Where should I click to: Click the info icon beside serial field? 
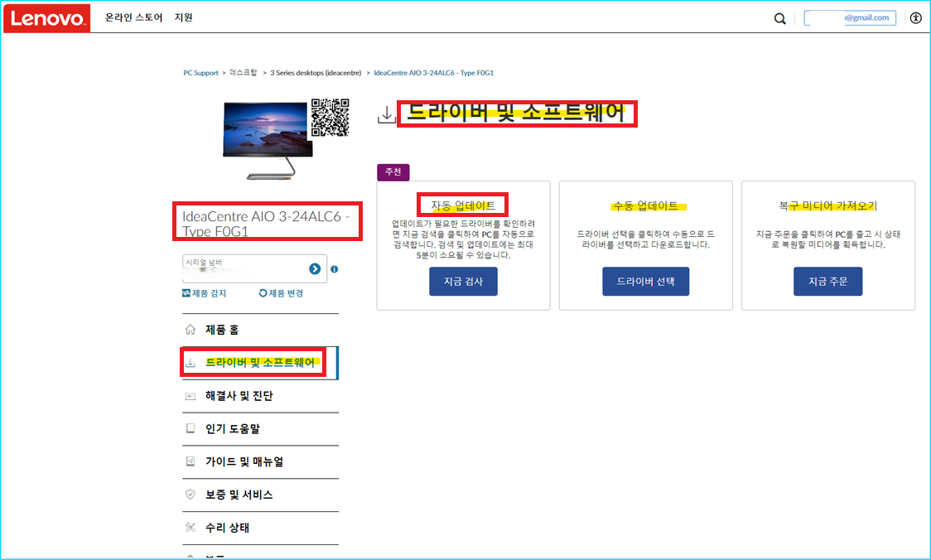click(335, 269)
